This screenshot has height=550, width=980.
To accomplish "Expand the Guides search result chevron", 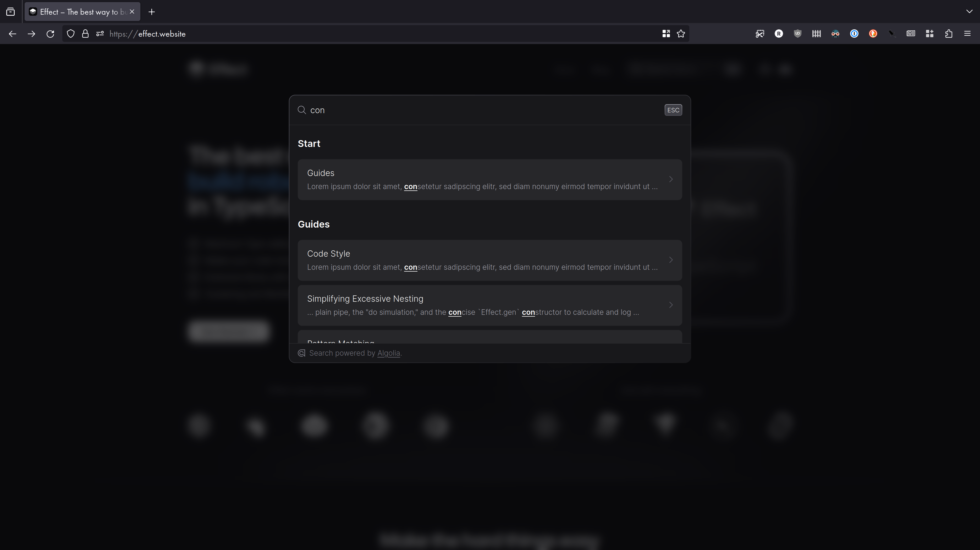I will tap(671, 179).
